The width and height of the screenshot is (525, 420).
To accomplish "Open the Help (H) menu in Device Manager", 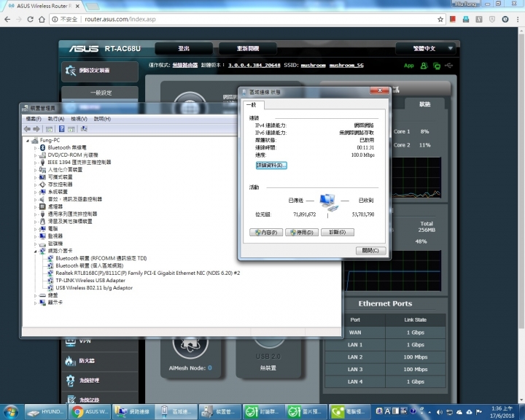I will pyautogui.click(x=102, y=119).
